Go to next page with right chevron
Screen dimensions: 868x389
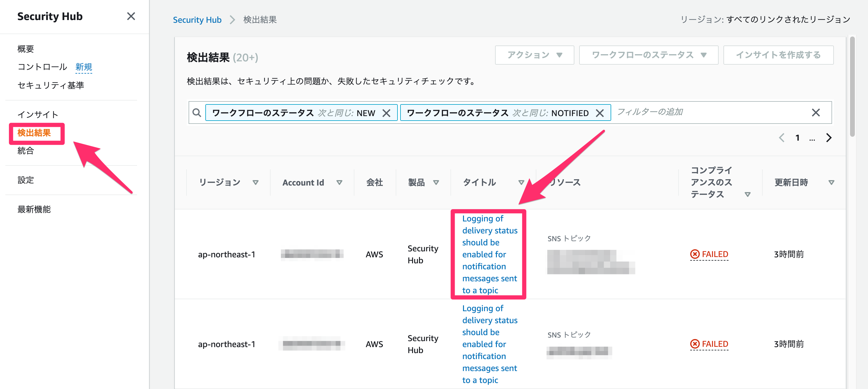829,137
